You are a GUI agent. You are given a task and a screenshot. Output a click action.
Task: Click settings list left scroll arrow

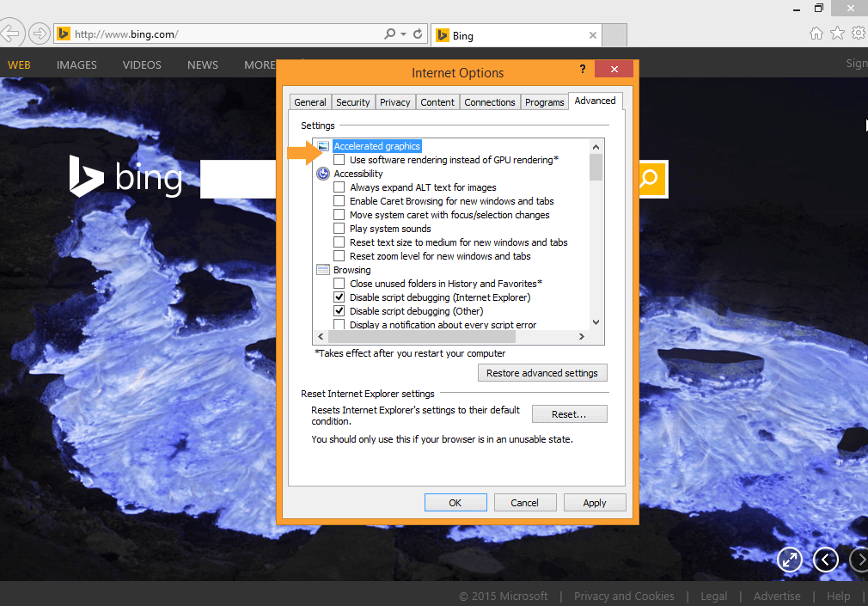tap(321, 336)
